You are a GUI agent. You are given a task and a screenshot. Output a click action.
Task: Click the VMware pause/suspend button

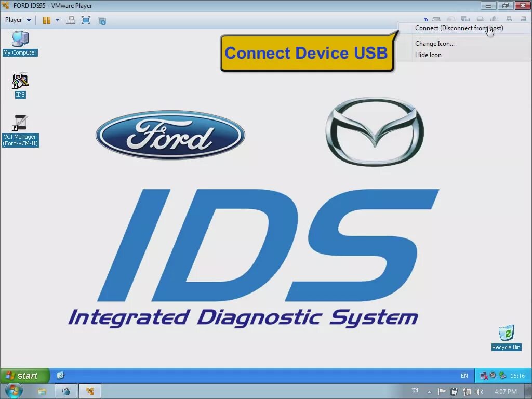(x=46, y=20)
